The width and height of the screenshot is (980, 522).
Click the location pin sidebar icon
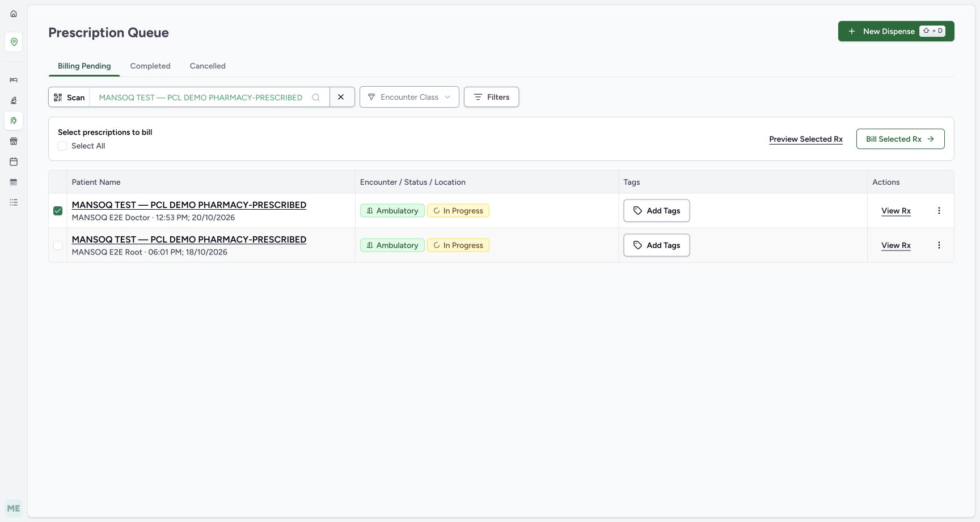(14, 42)
